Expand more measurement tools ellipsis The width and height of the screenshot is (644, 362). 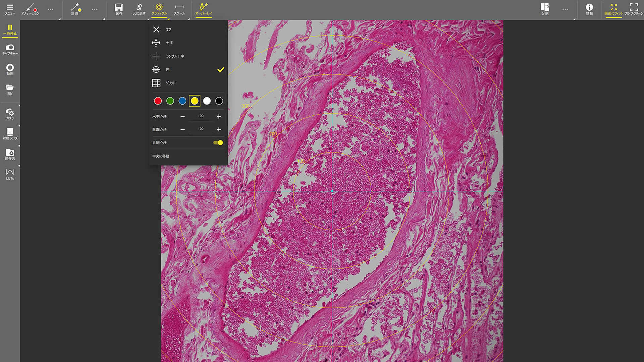coord(95,9)
